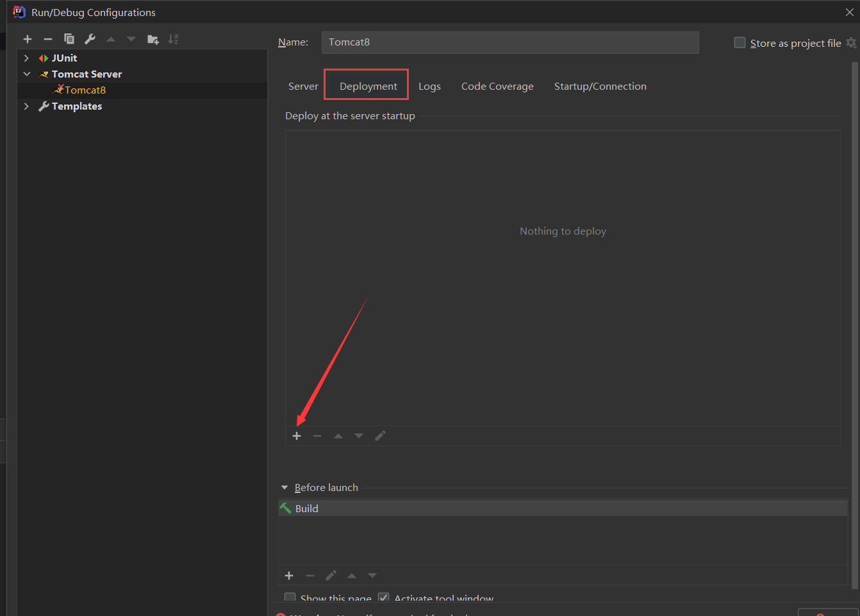Toggle Show this page checkbox
The image size is (860, 616).
pos(290,597)
